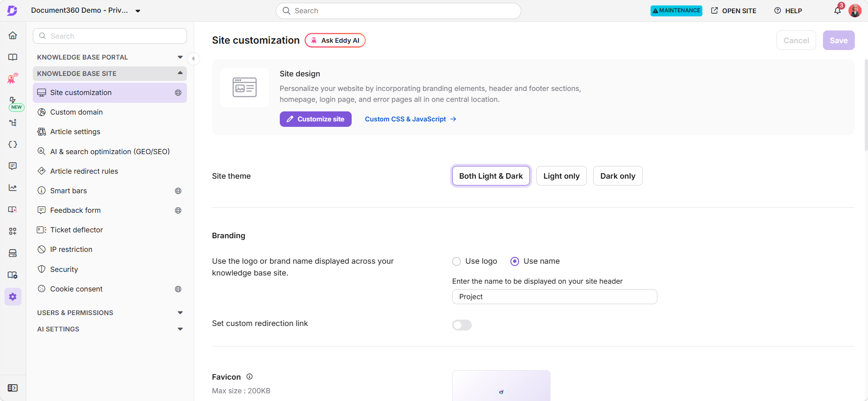Click the Document360 logo
Screen dimensions: 868x401
(x=12, y=10)
